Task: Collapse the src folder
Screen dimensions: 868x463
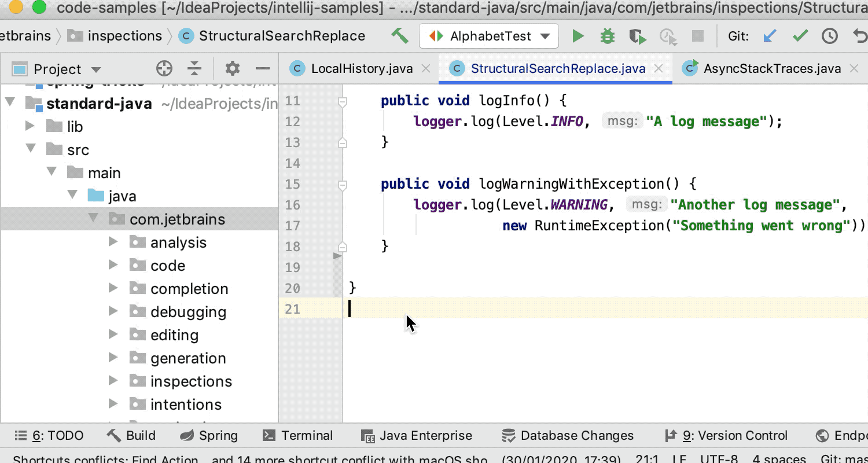Action: 31,149
